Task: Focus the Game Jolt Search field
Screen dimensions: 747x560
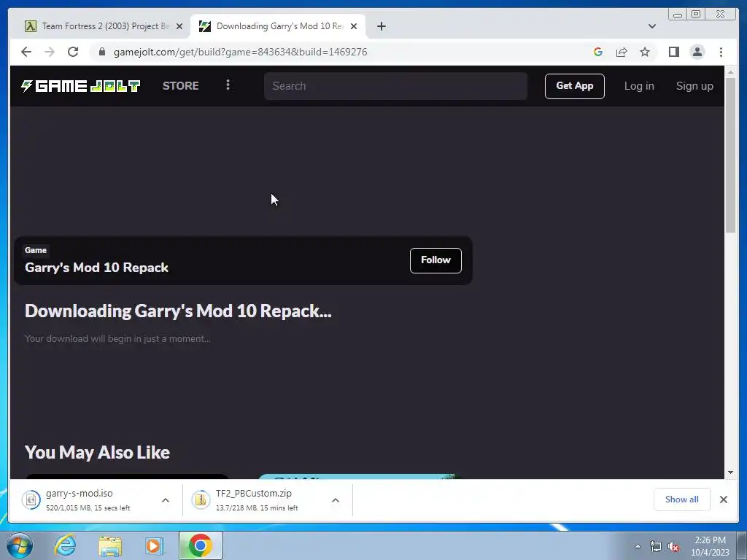Action: pyautogui.click(x=395, y=86)
